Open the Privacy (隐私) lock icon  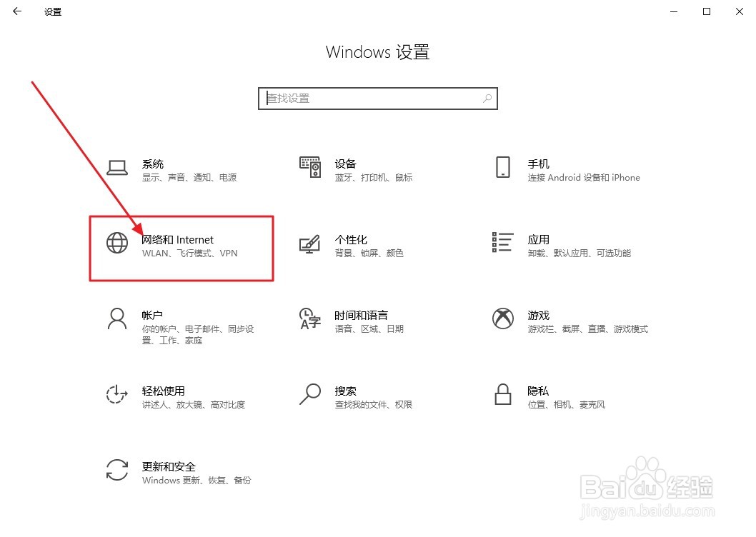503,394
